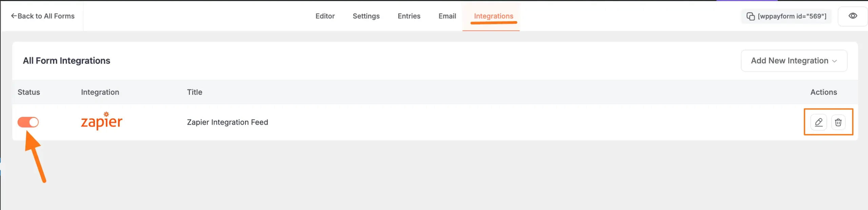
Task: Select the Email tab
Action: click(x=447, y=16)
